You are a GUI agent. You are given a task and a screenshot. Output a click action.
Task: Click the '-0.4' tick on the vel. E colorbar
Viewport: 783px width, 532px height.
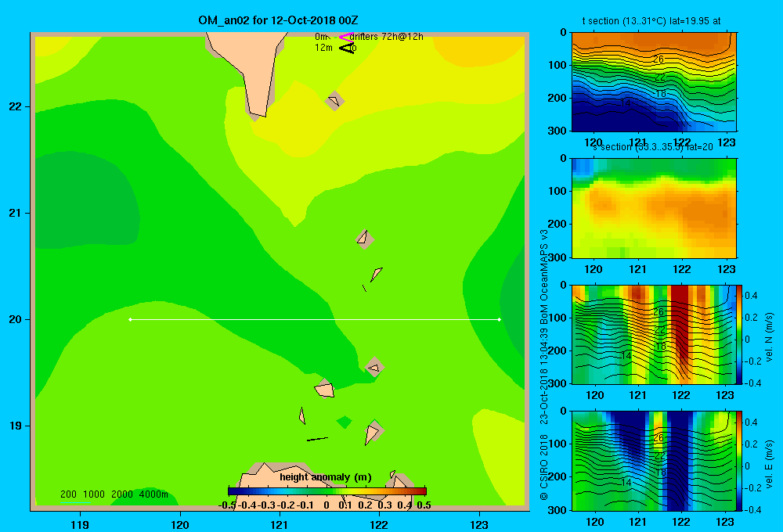(x=753, y=509)
